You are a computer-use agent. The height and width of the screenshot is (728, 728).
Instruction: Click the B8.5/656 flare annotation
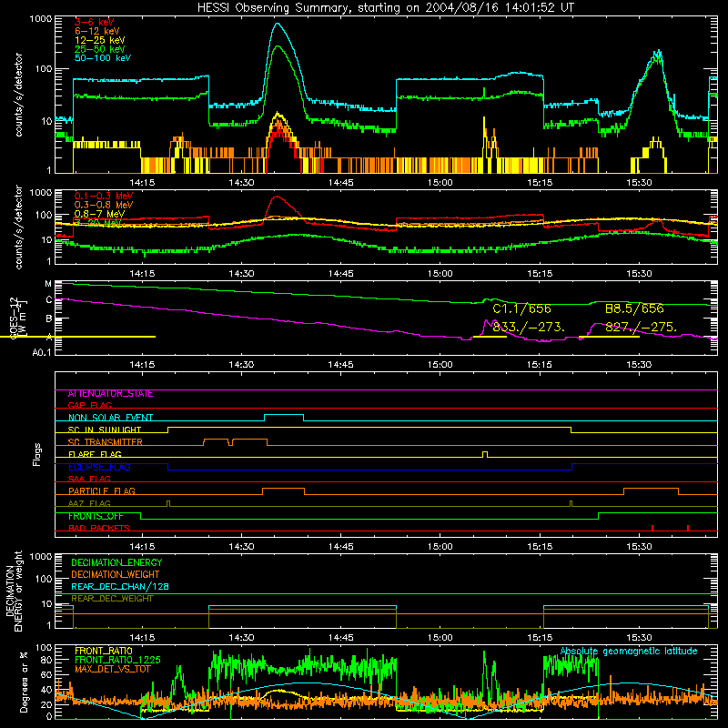pyautogui.click(x=634, y=308)
